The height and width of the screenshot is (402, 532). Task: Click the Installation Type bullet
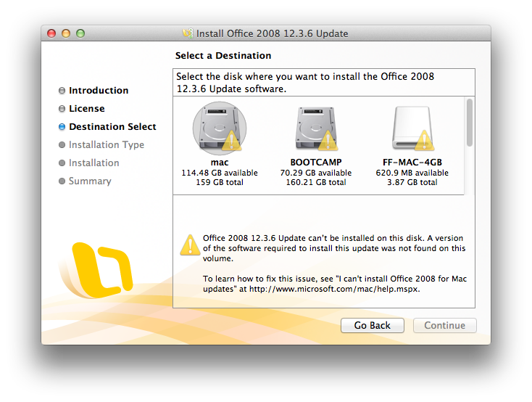pos(62,144)
